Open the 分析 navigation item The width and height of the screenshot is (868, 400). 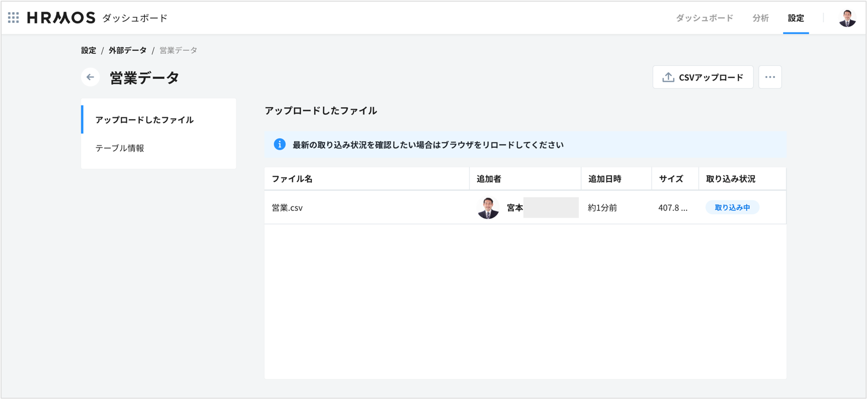[x=761, y=18]
